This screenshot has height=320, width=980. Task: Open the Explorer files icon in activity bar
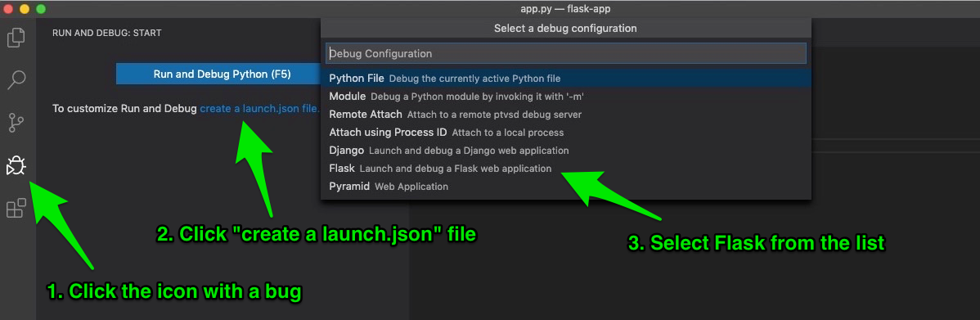tap(16, 38)
